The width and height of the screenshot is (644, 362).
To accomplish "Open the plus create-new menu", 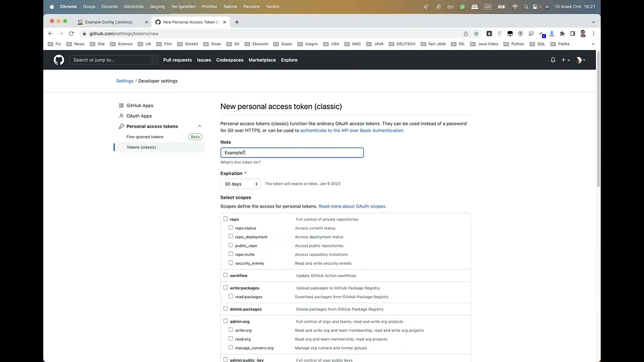I will (x=566, y=60).
